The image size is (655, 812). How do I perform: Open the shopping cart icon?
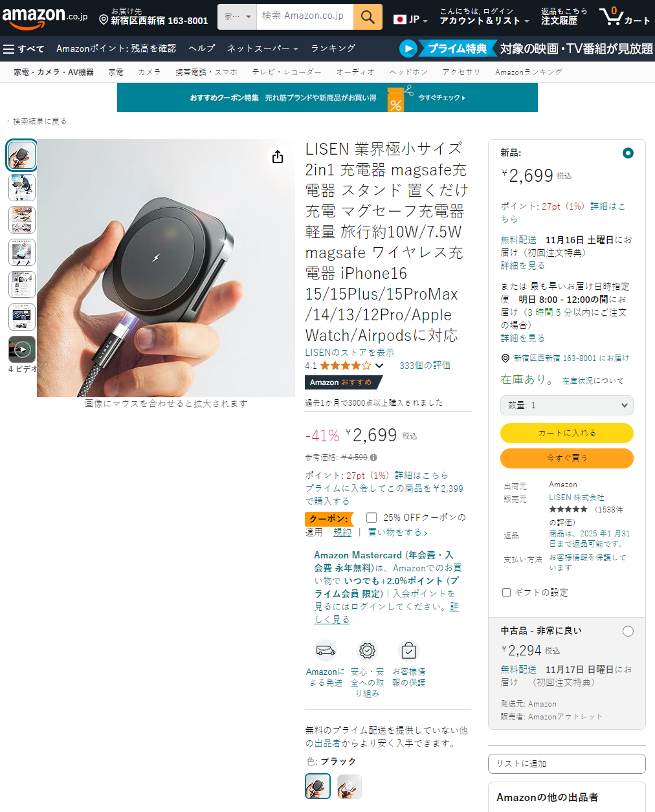pyautogui.click(x=624, y=16)
